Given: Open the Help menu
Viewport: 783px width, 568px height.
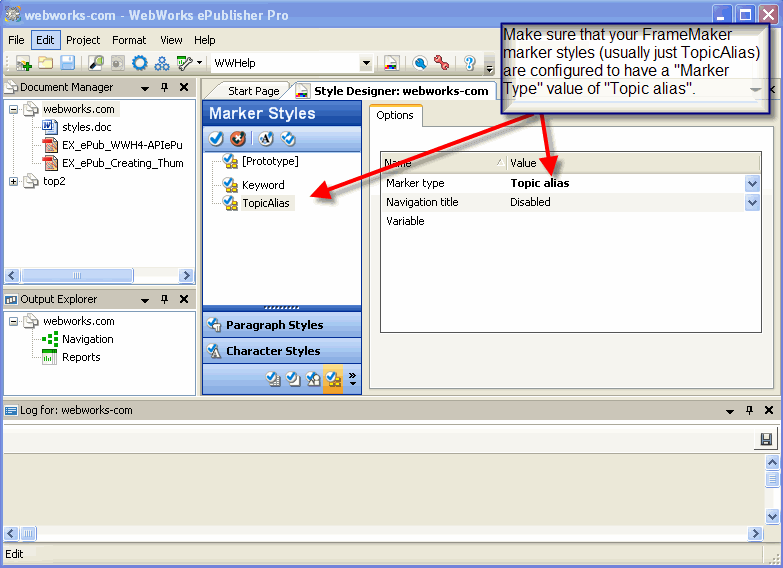Looking at the screenshot, I should tap(205, 40).
